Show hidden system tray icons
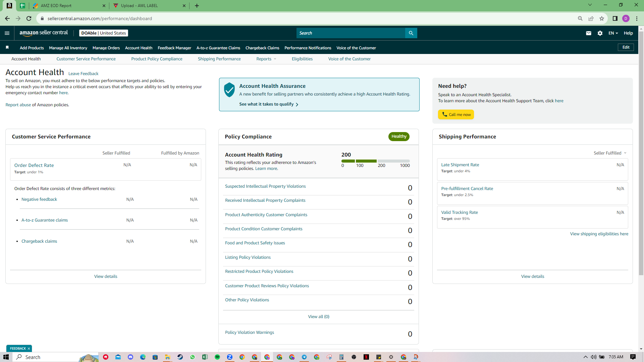The height and width of the screenshot is (362, 644). coord(586,357)
